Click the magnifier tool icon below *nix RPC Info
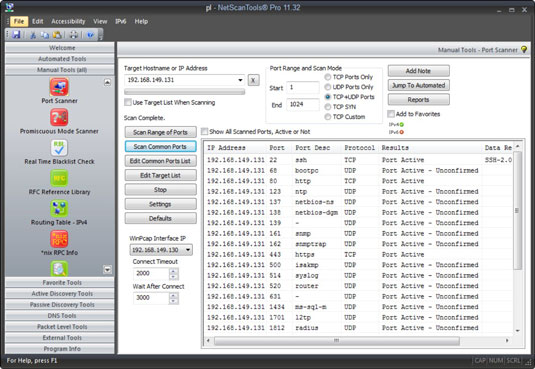Viewport: 535px width, 369px height. (59, 268)
